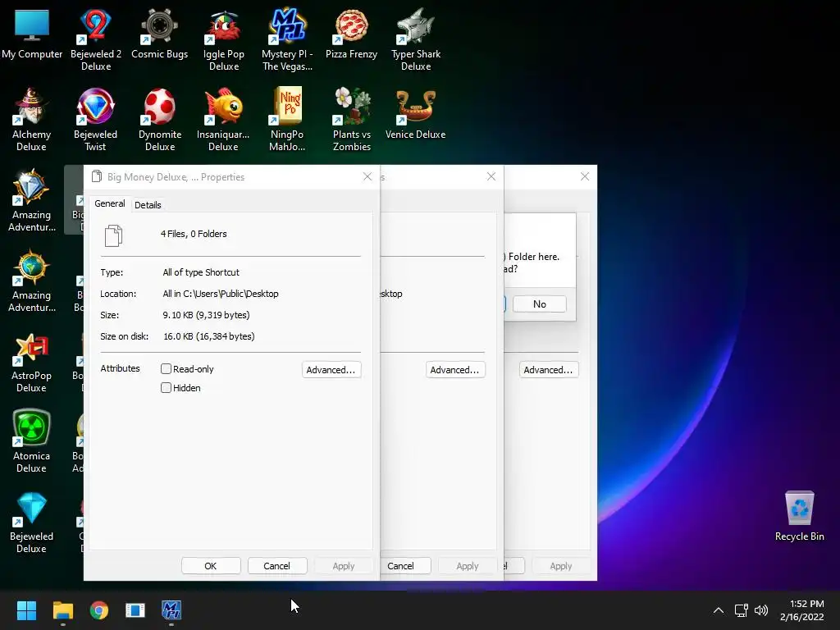Viewport: 840px width, 630px height.
Task: Click the location 'All in C:\Users\Public\Desktop'
Action: point(221,294)
